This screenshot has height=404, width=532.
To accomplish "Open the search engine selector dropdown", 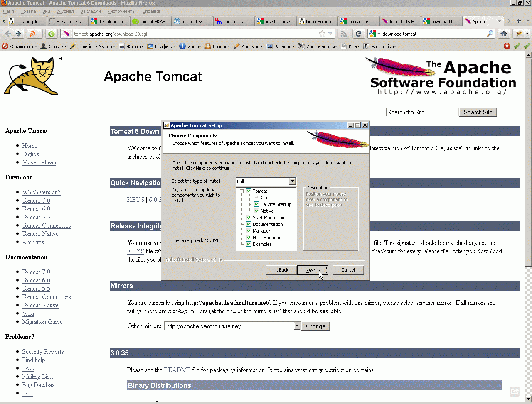I will coord(374,34).
